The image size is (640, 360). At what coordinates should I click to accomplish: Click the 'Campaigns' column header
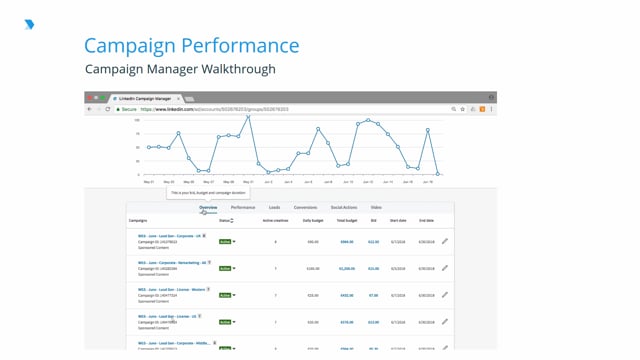point(138,220)
